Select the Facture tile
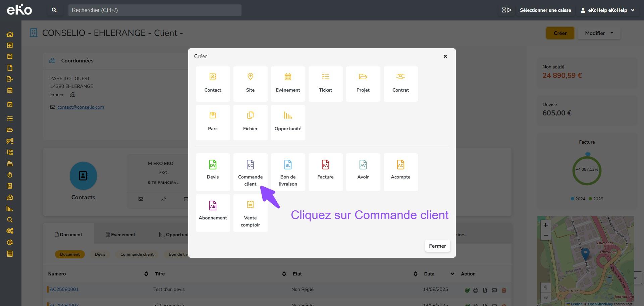Screen dimensions: 644x306 (x=325, y=172)
